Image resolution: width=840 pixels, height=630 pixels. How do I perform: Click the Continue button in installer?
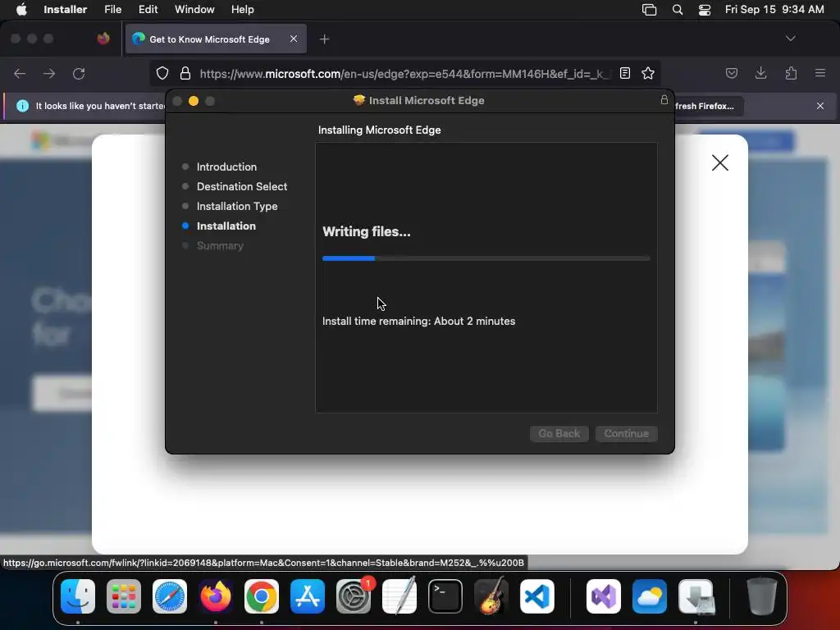[x=626, y=433]
